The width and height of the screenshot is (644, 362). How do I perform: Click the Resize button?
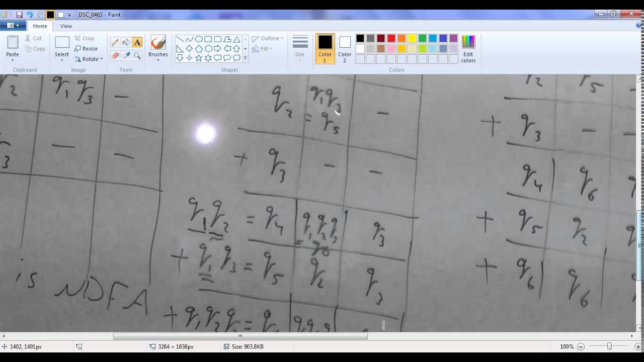pyautogui.click(x=86, y=49)
